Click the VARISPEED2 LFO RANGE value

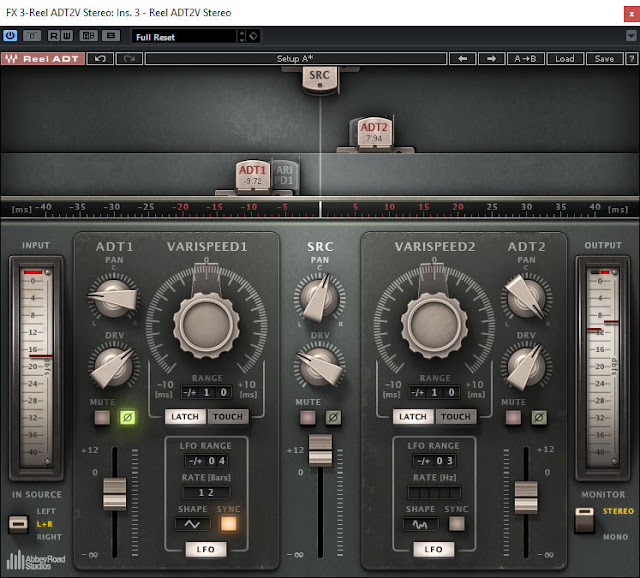coord(434,461)
